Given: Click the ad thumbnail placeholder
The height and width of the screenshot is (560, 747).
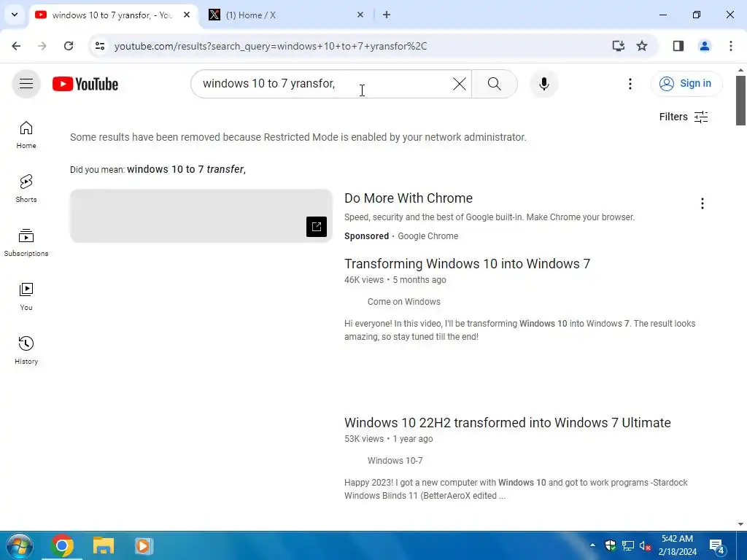Looking at the screenshot, I should coord(201,216).
